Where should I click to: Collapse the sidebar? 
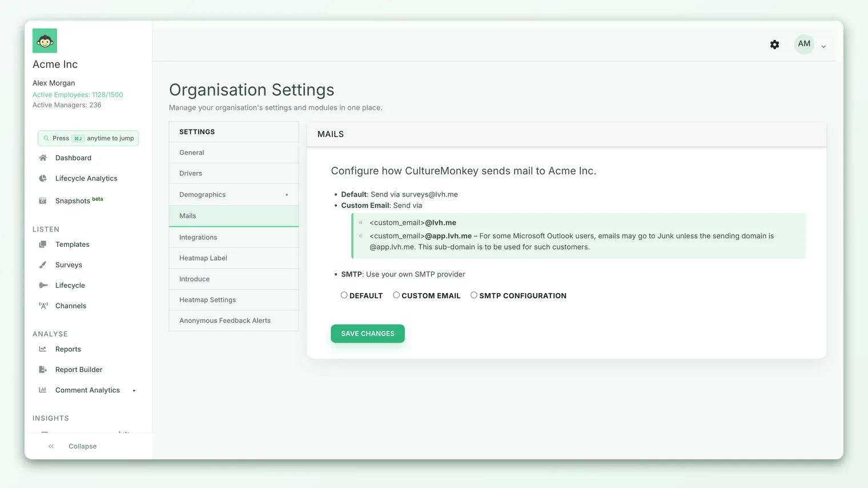82,446
